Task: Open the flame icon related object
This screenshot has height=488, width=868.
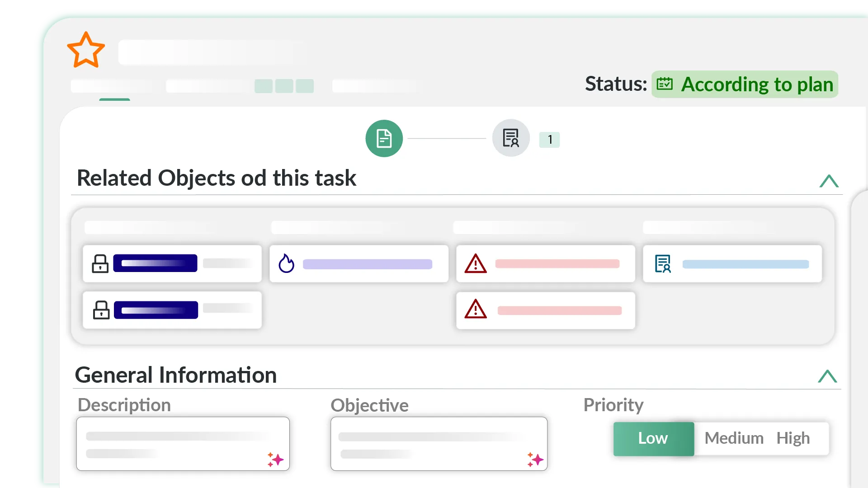Action: click(359, 264)
